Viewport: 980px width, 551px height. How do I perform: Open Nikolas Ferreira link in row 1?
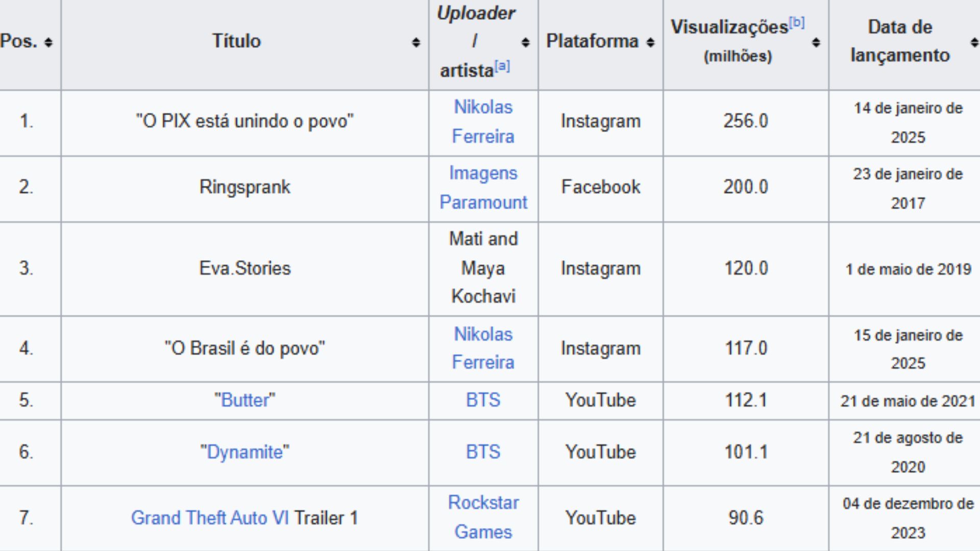click(x=483, y=122)
